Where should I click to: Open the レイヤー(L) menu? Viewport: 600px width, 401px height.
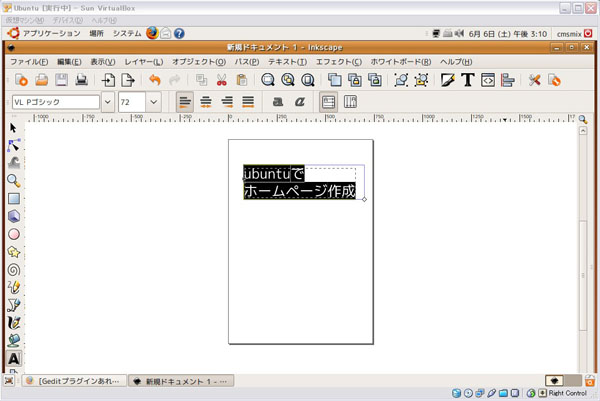click(x=144, y=62)
